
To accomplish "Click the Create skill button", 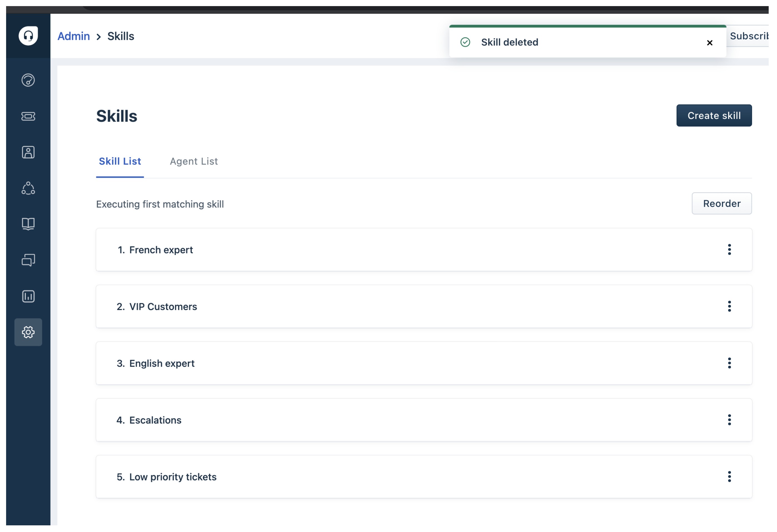I will click(x=715, y=116).
